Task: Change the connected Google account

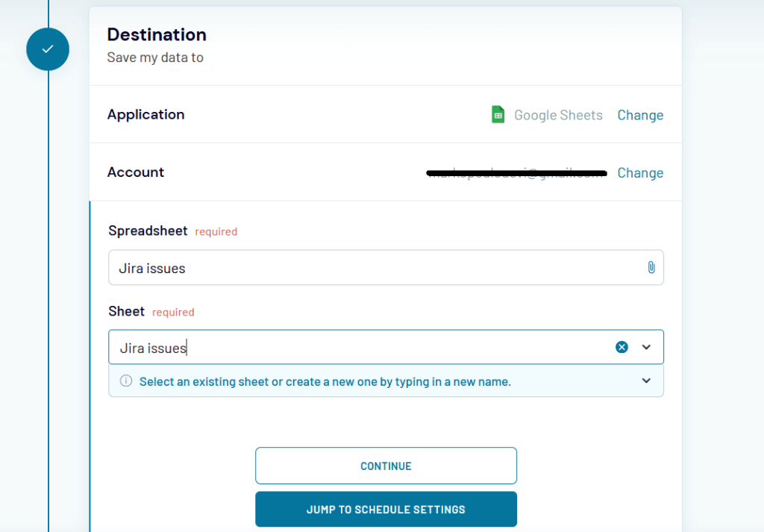Action: [640, 173]
